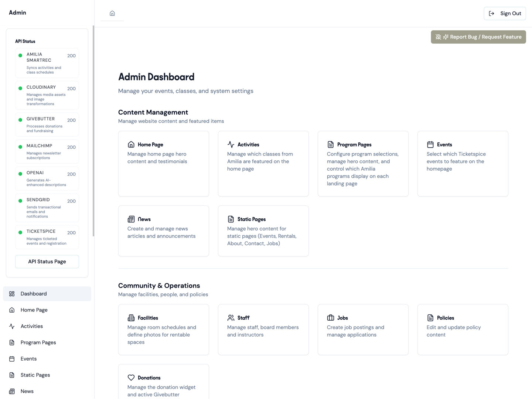Click the house icon beside sidebar Home Page
The image size is (532, 399).
tap(12, 310)
